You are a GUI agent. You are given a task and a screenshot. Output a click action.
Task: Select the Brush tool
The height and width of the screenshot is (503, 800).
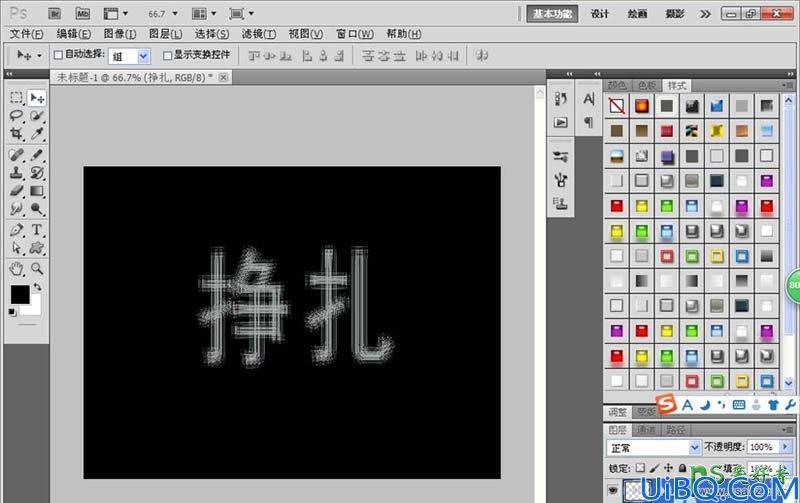coord(37,154)
